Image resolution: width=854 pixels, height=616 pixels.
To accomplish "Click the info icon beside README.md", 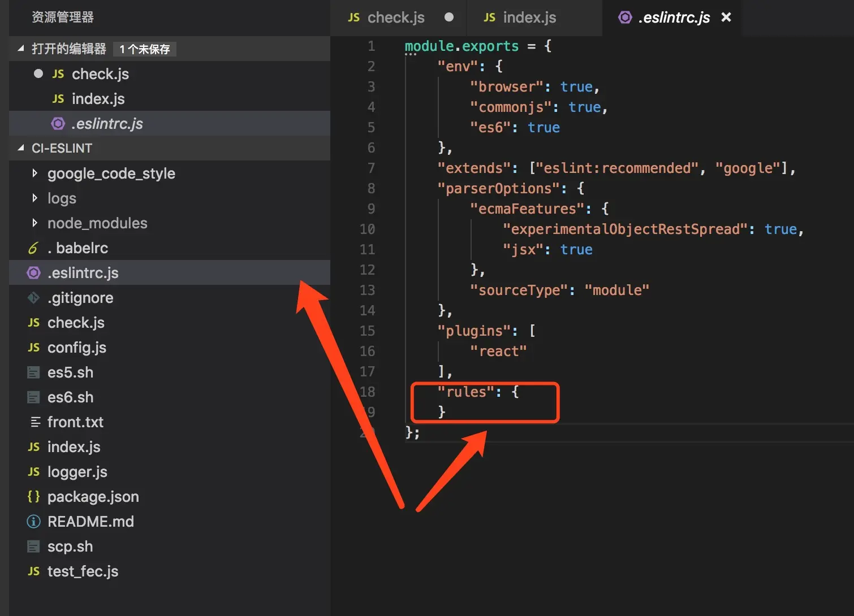I will pyautogui.click(x=34, y=522).
